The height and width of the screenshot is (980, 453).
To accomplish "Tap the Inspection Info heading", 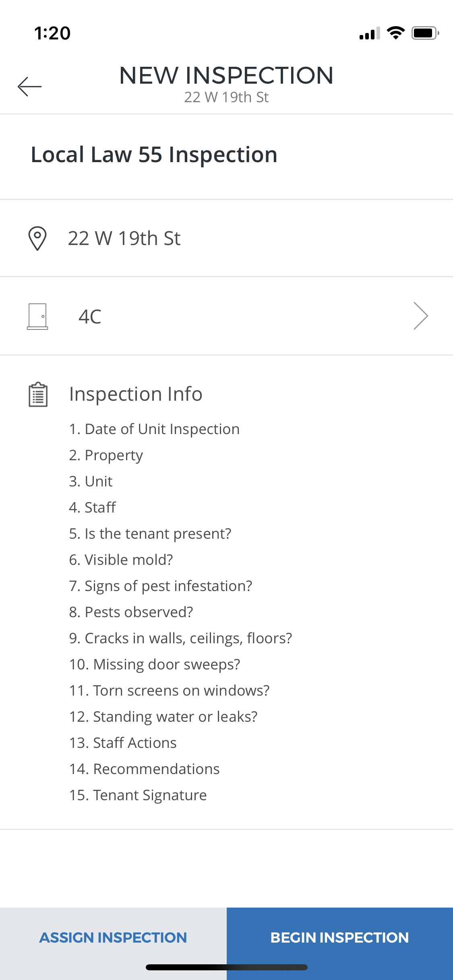I will (136, 394).
